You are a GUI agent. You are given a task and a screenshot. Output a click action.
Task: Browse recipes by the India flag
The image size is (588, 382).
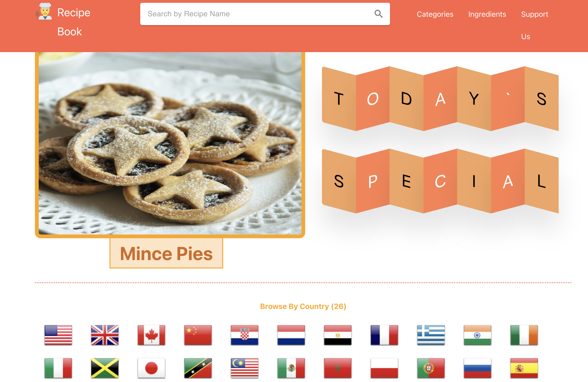click(477, 335)
